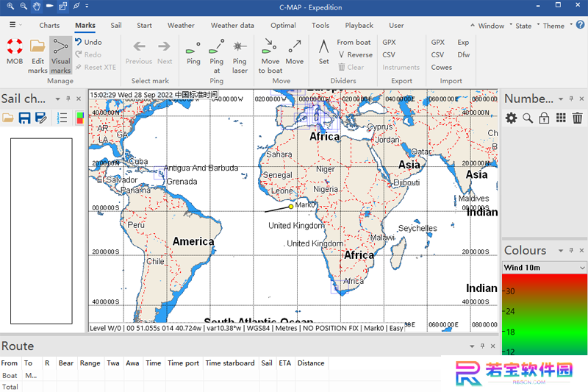Viewport: 588px width, 392px height.
Task: Import Dfw file
Action: (x=464, y=54)
